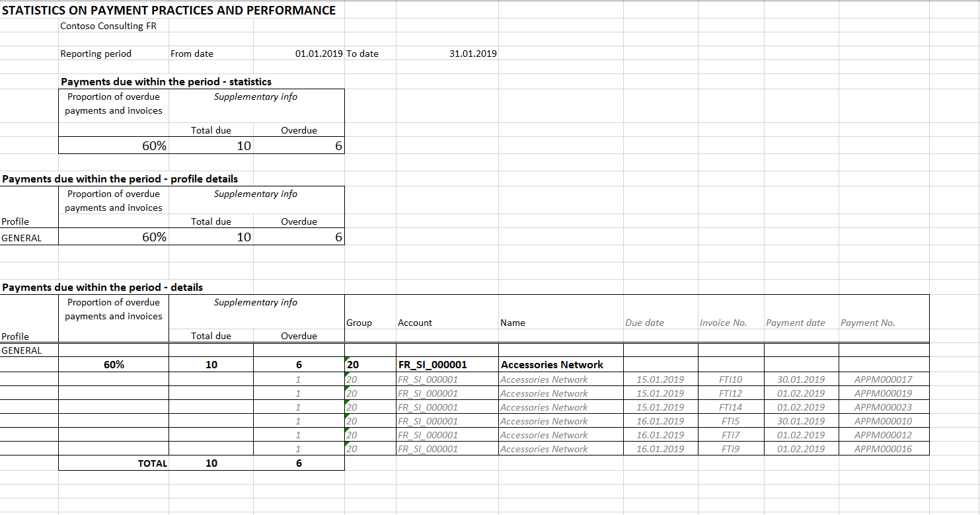Click the total due '10' in the TOTAL row
980x515 pixels.
pos(211,463)
